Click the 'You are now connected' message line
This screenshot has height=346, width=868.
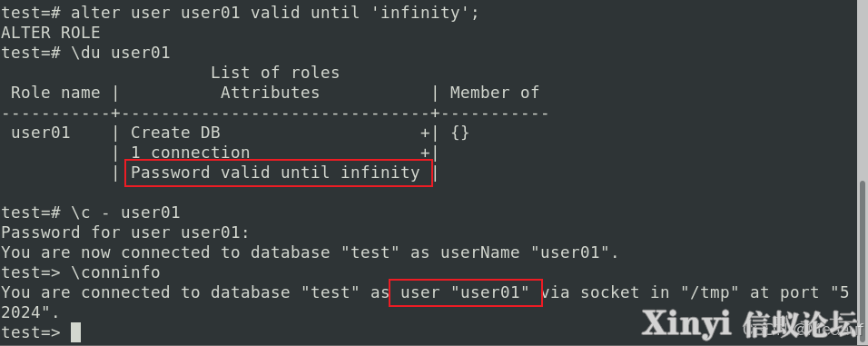point(310,252)
